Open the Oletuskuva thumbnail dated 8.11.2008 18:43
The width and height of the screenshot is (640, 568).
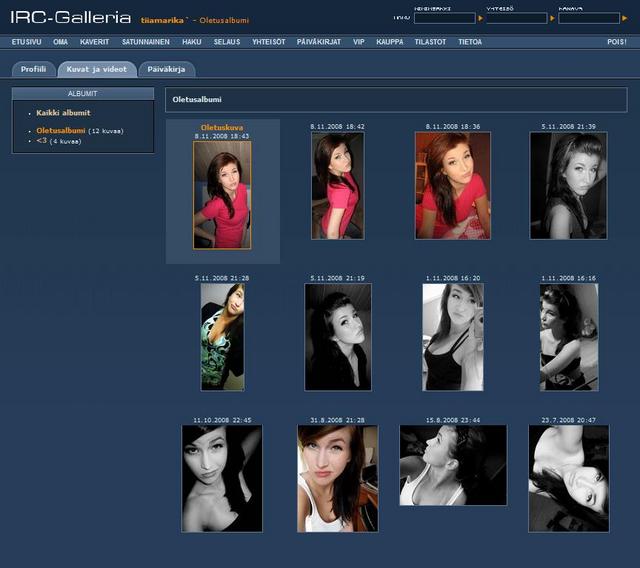pos(222,194)
